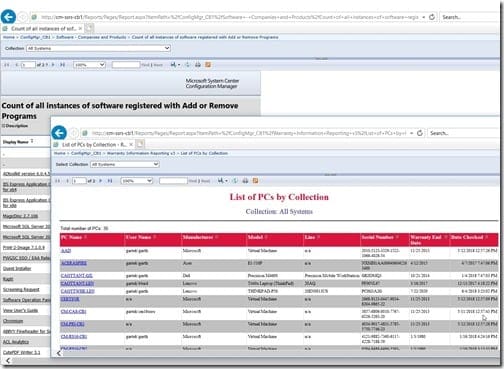Open MagicDisc 2.7.106 link in rear report
Screen dimensions: 504x369
(20, 216)
